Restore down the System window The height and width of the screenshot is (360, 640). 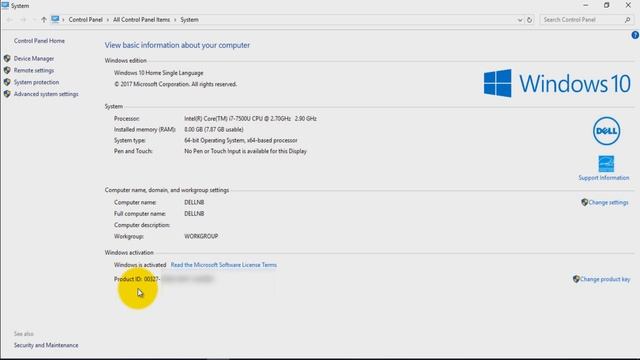pyautogui.click(x=607, y=5)
